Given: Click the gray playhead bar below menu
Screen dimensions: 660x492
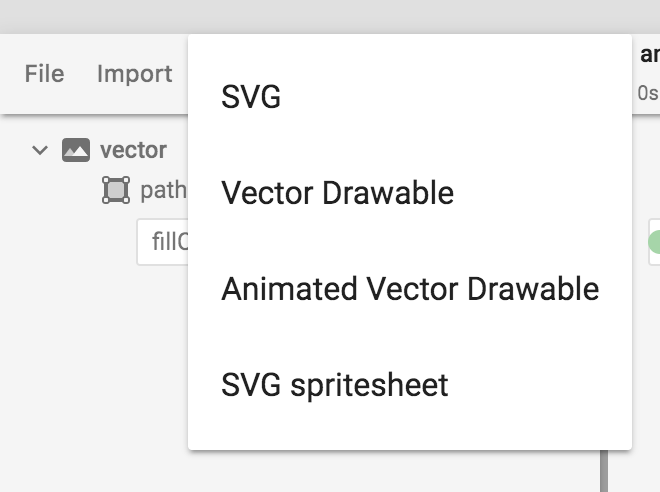Looking at the screenshot, I should (x=604, y=470).
